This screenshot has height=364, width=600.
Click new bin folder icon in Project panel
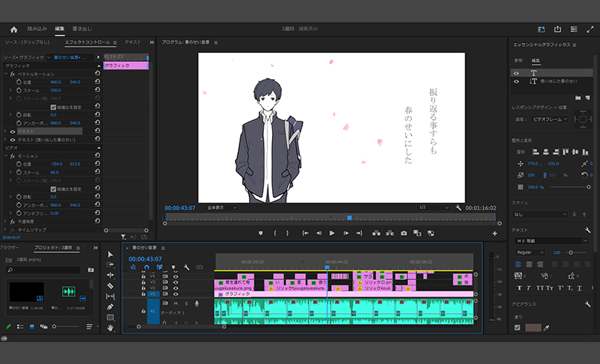tap(91, 270)
